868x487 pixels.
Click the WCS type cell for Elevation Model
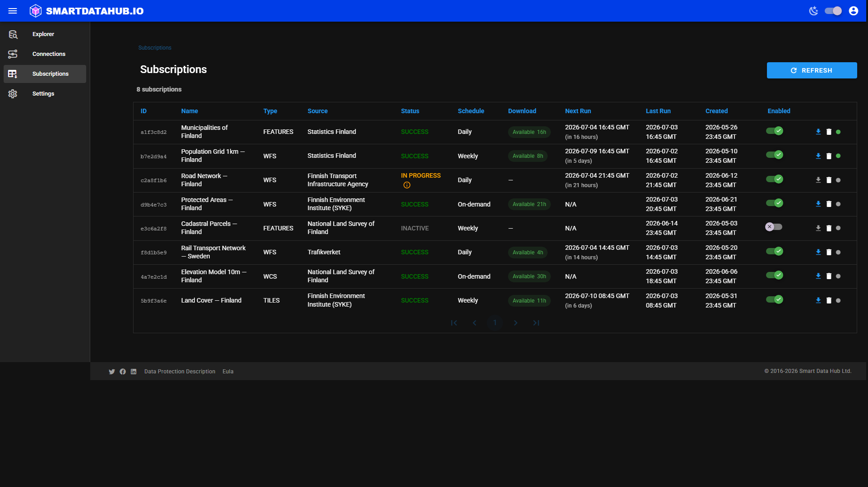270,276
